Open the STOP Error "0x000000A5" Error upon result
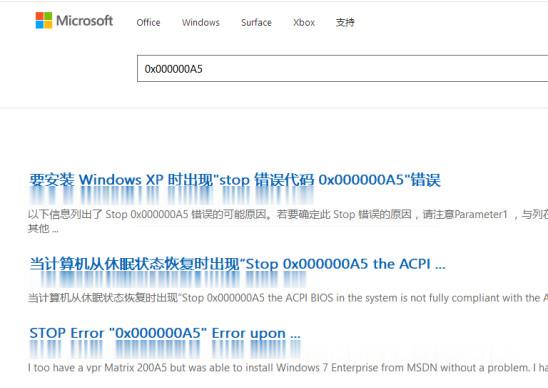This screenshot has width=548, height=388. [165, 333]
